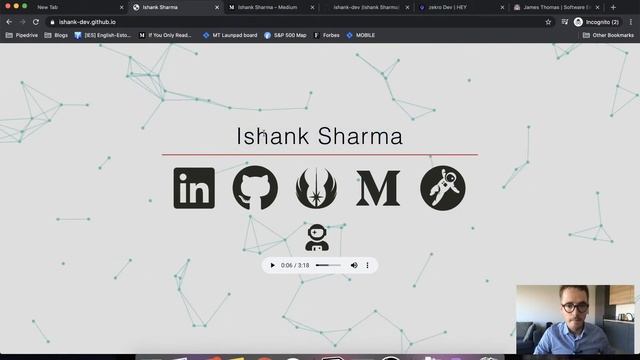
Task: Reload the current page
Action: (x=36, y=22)
